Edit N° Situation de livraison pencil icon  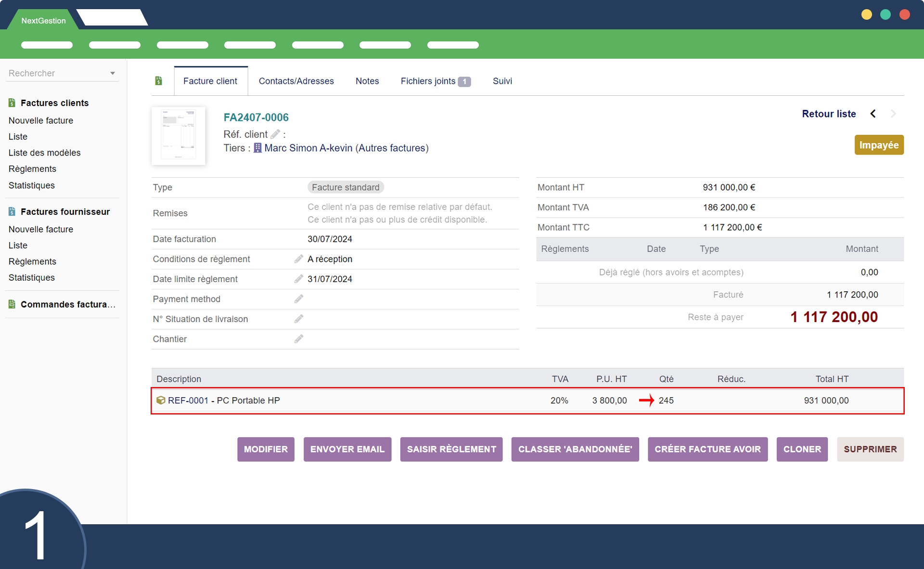tap(299, 319)
